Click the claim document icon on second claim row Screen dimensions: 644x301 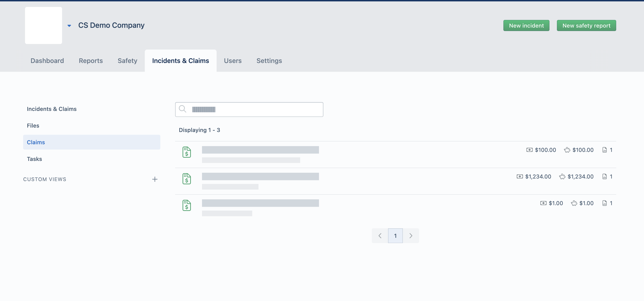[186, 179]
